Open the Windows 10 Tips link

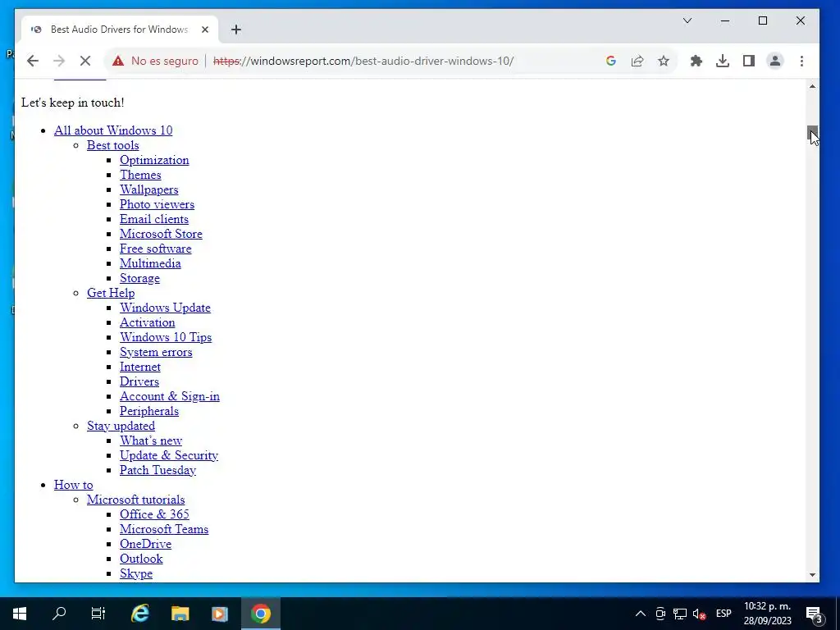point(166,337)
